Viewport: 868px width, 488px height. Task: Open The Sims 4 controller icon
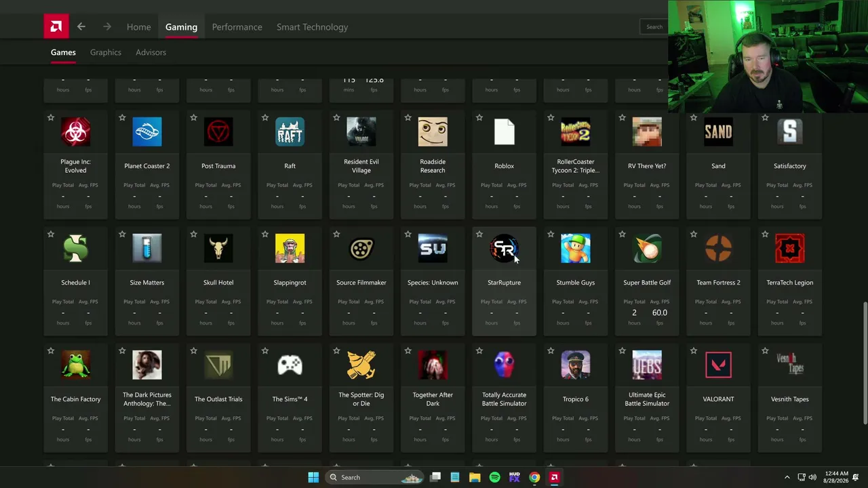click(x=290, y=365)
